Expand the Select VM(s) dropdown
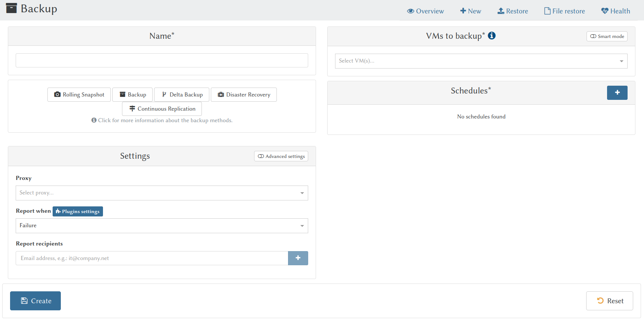Image resolution: width=644 pixels, height=323 pixels. coord(481,61)
